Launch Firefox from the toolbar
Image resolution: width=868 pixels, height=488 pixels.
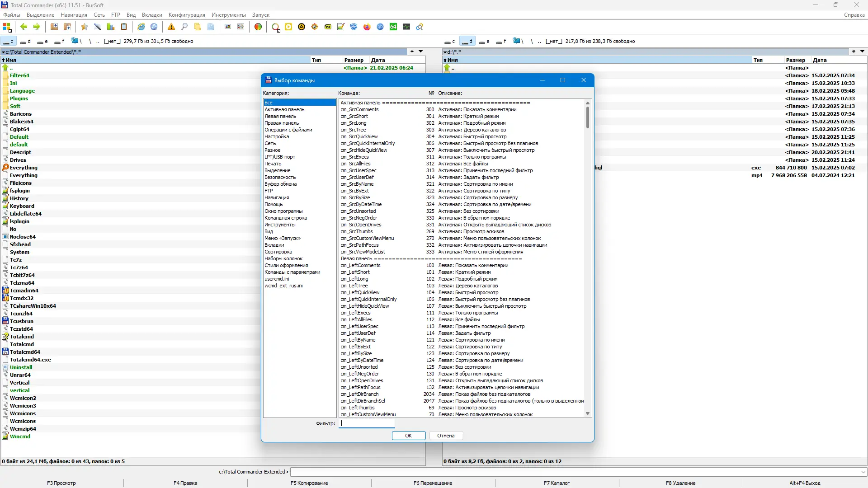point(367,27)
